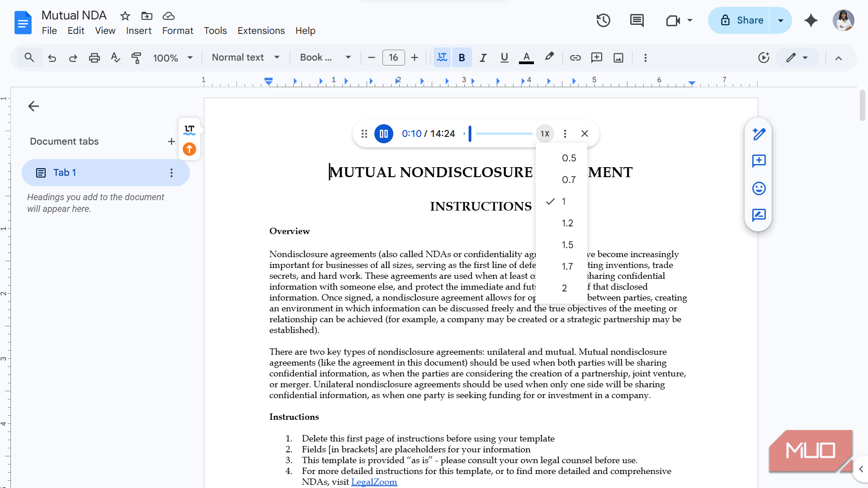Move document with folder icon

click(x=147, y=16)
